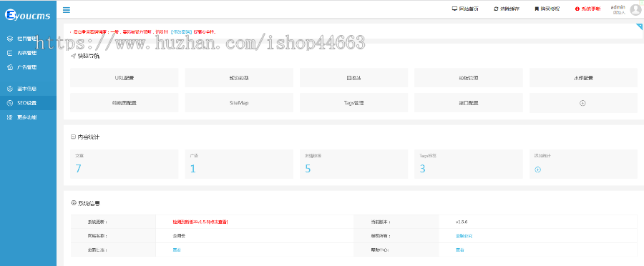Screen dimensions: 644x266
Task: Click the refresh icon for 清除缓存
Action: click(x=496, y=9)
